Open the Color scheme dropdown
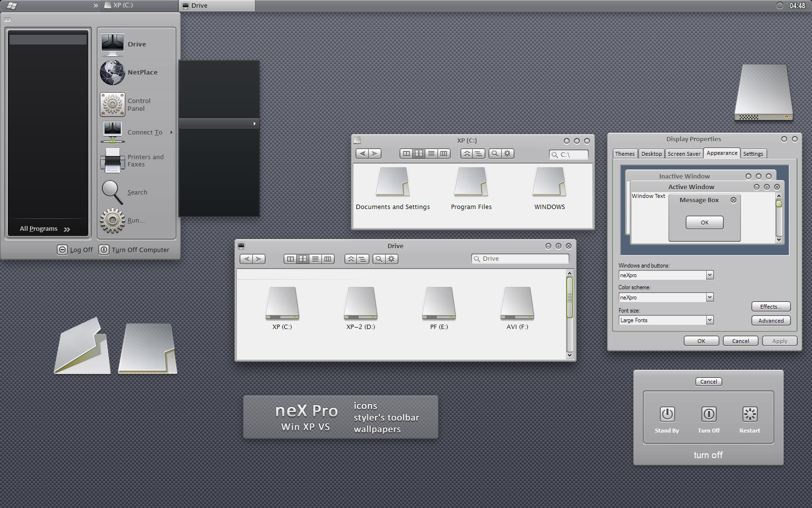Viewport: 812px width, 508px height. (x=710, y=298)
